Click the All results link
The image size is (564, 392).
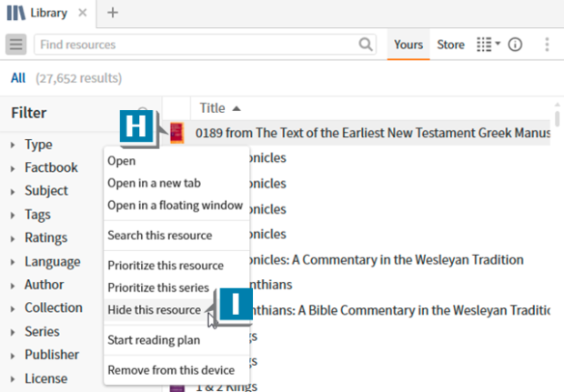[18, 78]
